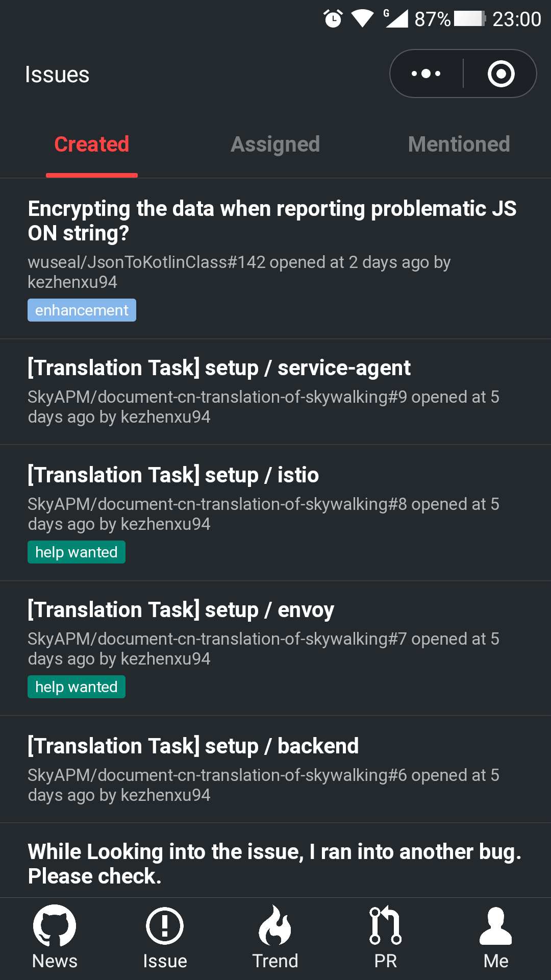Click help wanted label on envoy issue

click(x=77, y=687)
